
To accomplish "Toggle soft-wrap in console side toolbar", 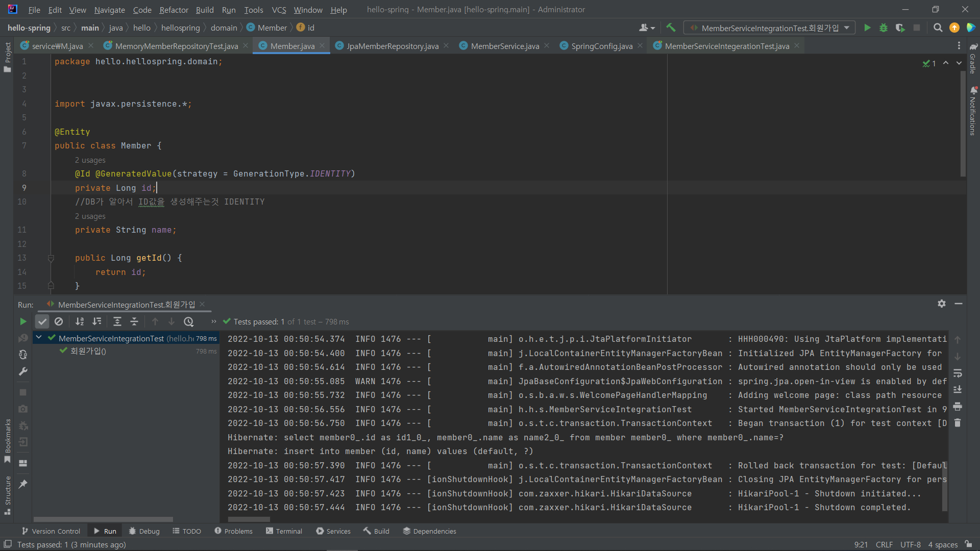I will coord(958,373).
